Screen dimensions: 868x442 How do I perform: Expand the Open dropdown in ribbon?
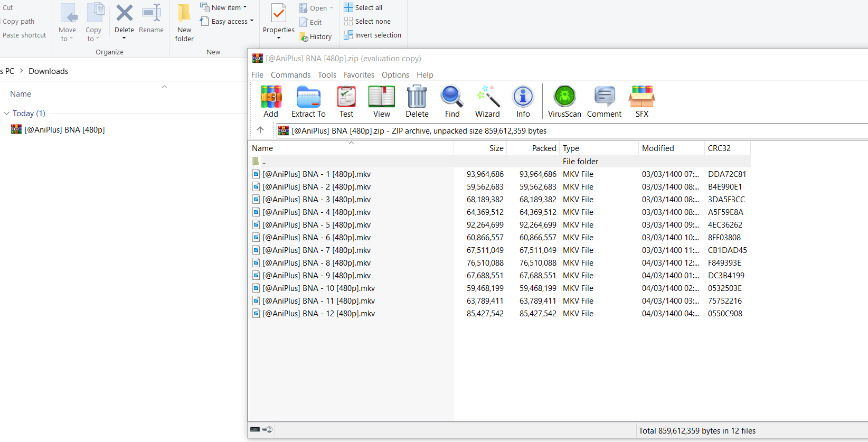coord(332,8)
